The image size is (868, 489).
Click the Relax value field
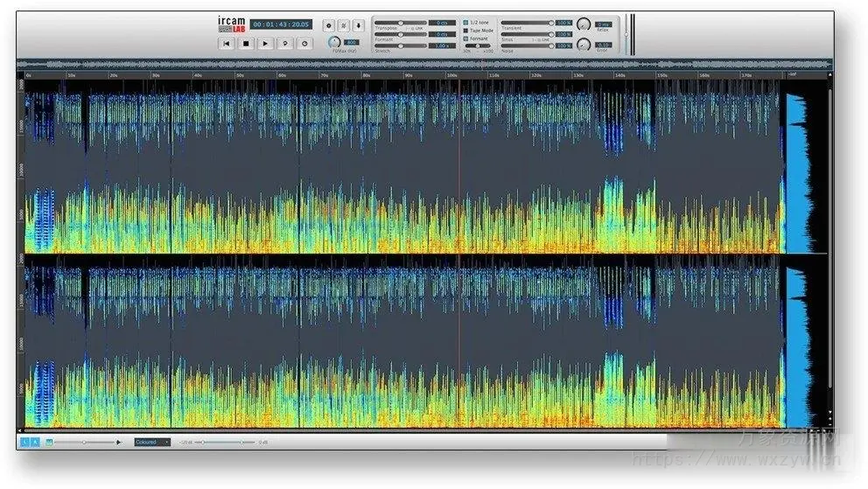coord(603,24)
